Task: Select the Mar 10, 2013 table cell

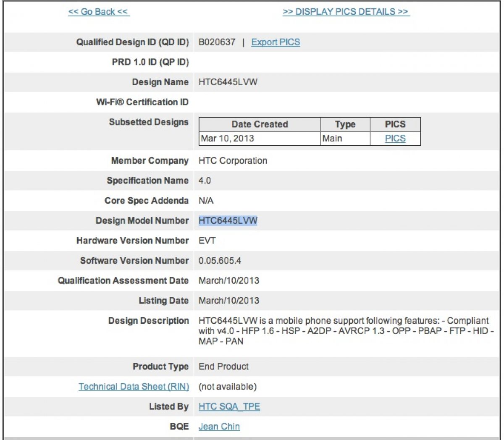Action: click(x=228, y=139)
